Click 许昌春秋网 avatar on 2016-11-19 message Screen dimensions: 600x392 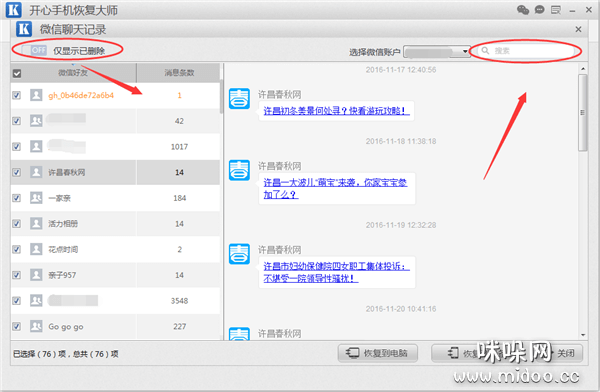point(239,254)
